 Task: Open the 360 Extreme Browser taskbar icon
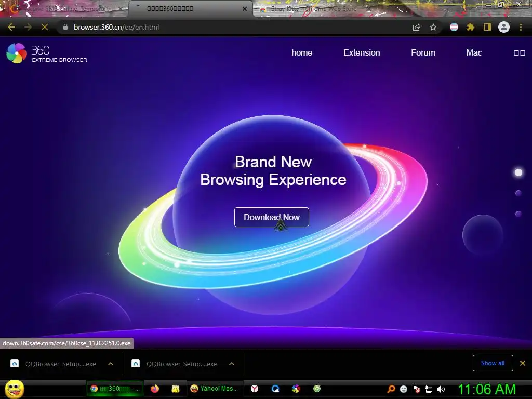296,389
